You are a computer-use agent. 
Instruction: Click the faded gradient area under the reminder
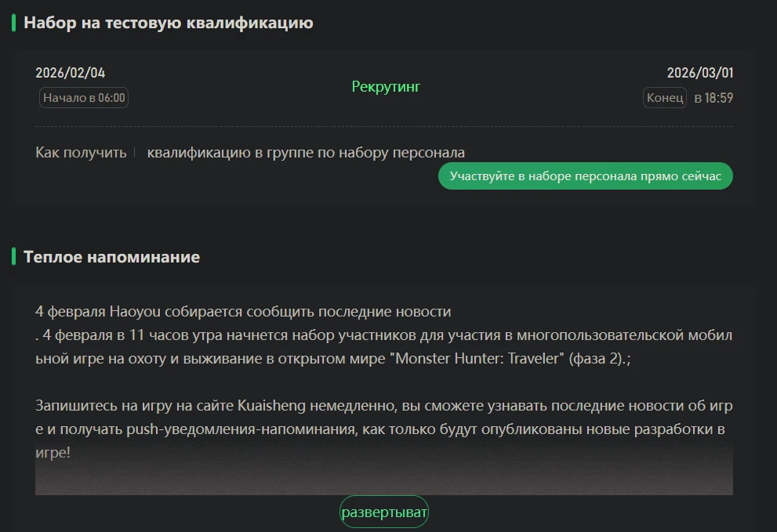point(383,472)
